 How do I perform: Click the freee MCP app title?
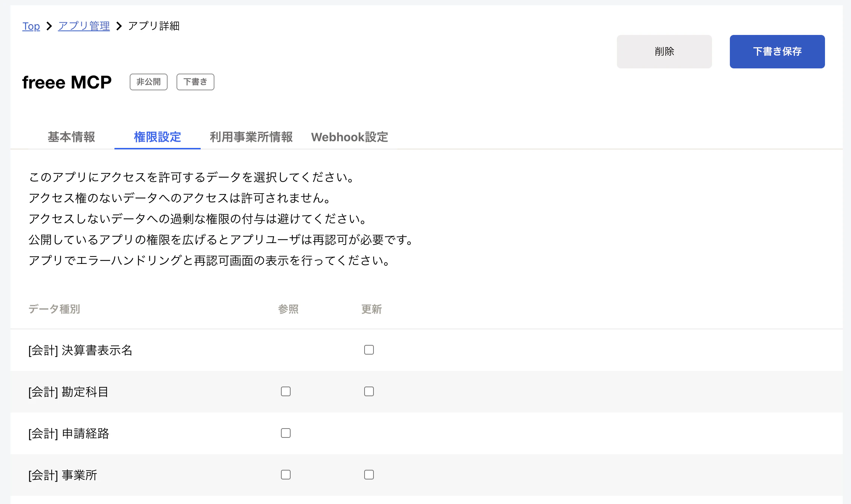click(x=67, y=82)
